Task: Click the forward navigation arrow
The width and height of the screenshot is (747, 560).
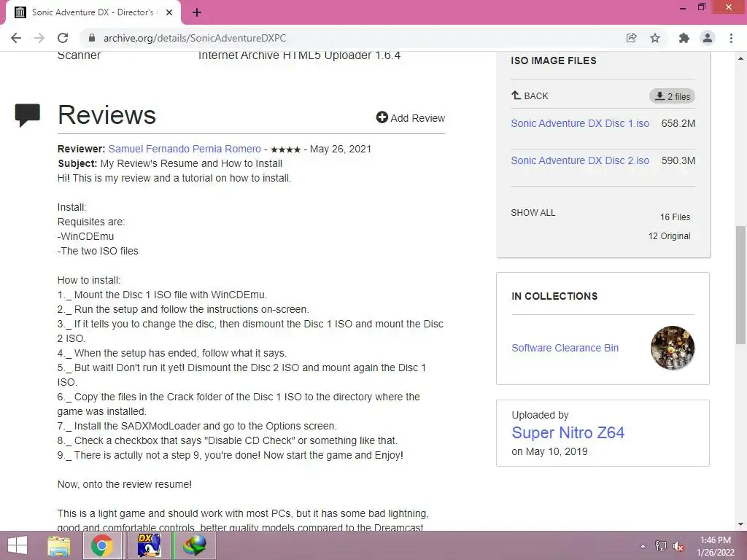Action: point(39,38)
